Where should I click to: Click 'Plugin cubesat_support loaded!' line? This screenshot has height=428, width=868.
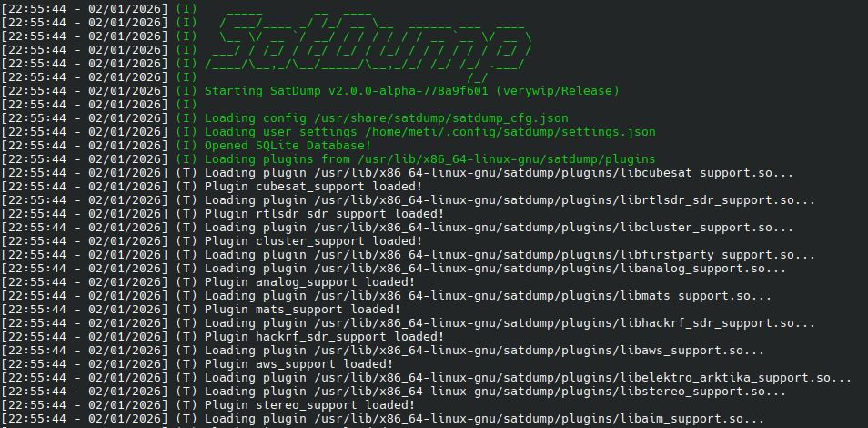click(211, 187)
